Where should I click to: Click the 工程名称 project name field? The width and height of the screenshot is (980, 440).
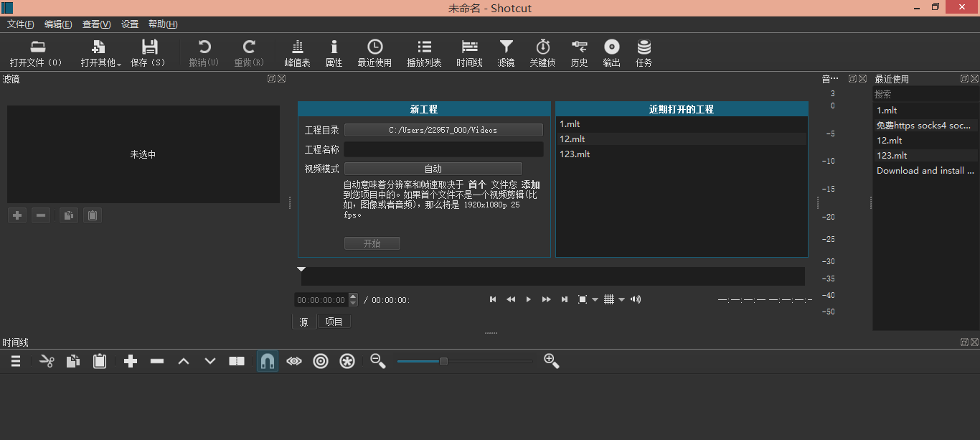pos(443,149)
